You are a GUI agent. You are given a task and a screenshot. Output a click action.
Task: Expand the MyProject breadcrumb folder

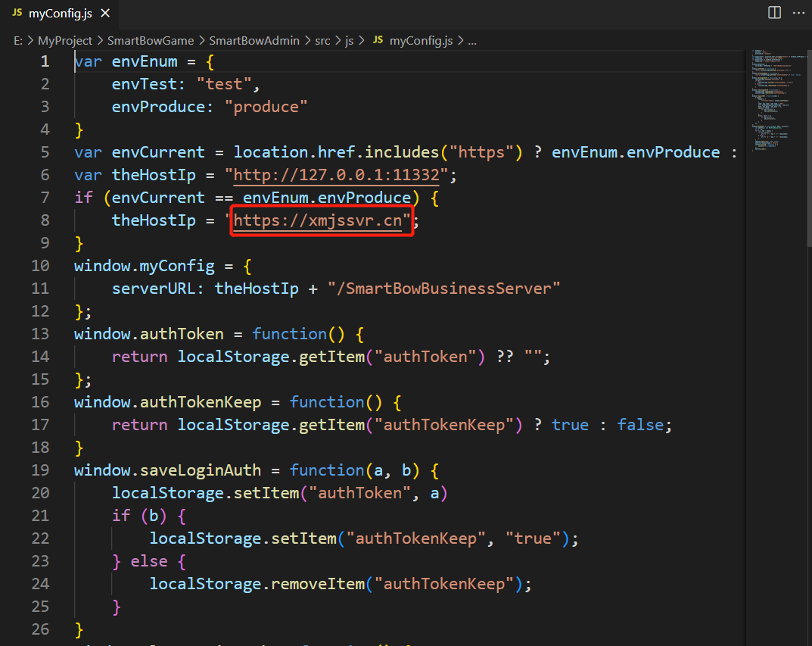point(64,41)
